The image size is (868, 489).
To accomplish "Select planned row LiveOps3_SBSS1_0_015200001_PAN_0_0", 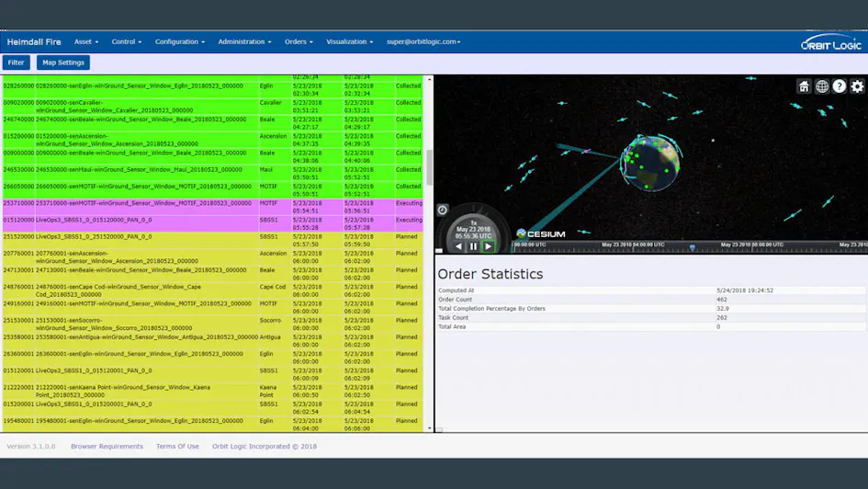I will pyautogui.click(x=212, y=407).
